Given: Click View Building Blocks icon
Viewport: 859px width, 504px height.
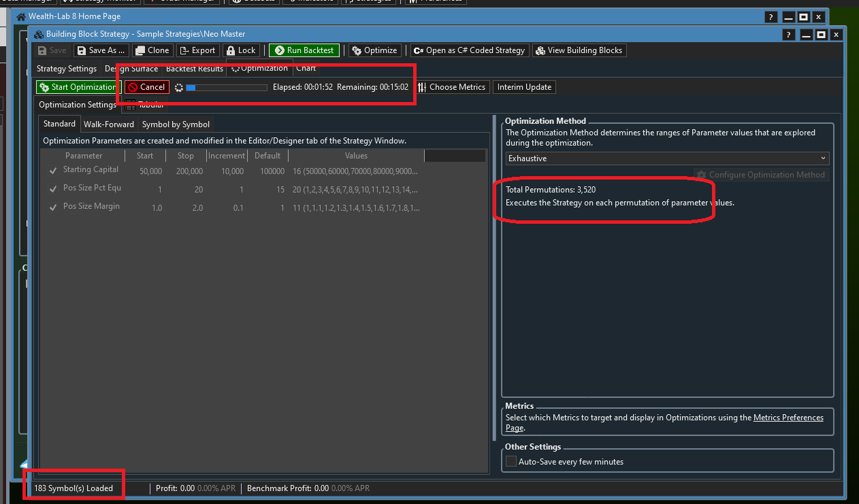Looking at the screenshot, I should click(578, 50).
